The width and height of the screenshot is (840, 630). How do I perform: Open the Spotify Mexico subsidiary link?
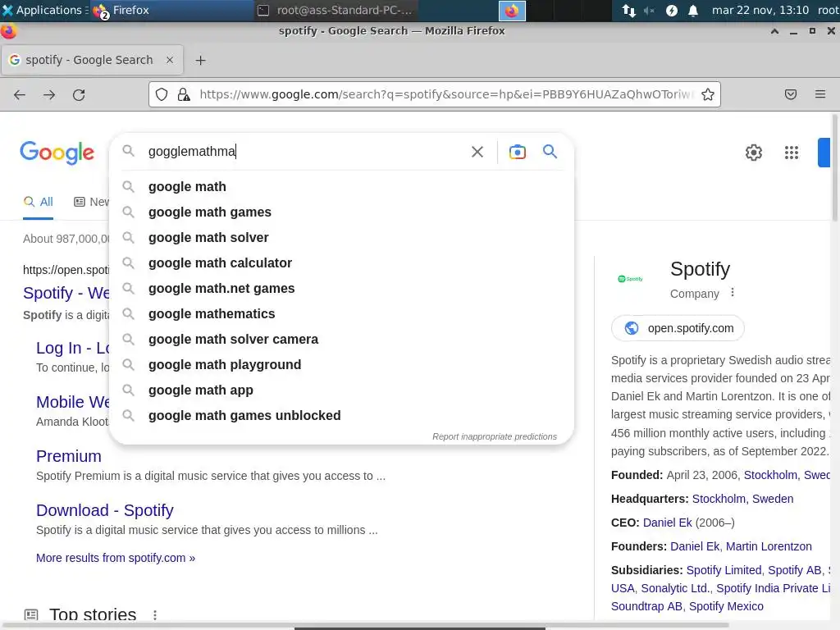tap(726, 606)
